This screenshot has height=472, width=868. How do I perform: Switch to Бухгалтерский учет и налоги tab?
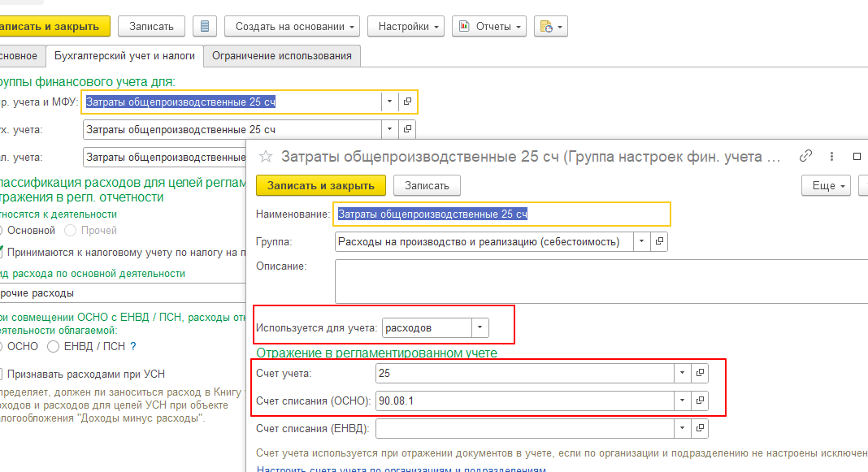point(124,56)
